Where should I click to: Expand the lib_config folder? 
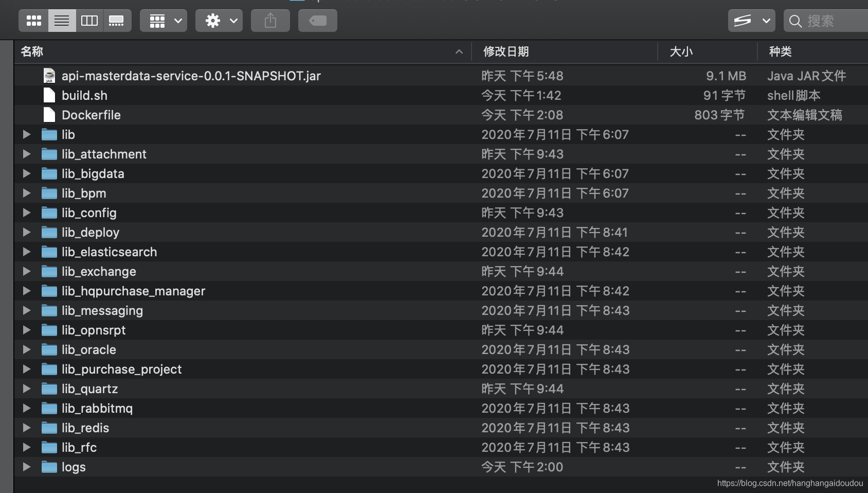click(27, 213)
